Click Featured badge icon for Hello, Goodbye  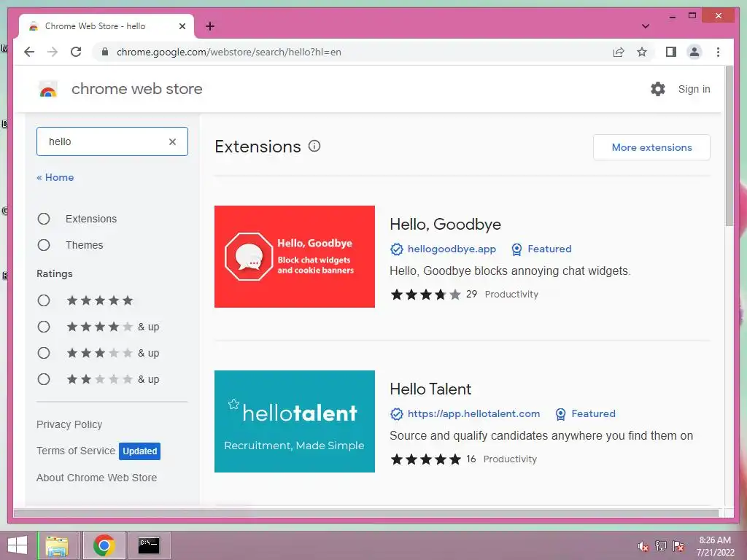516,249
